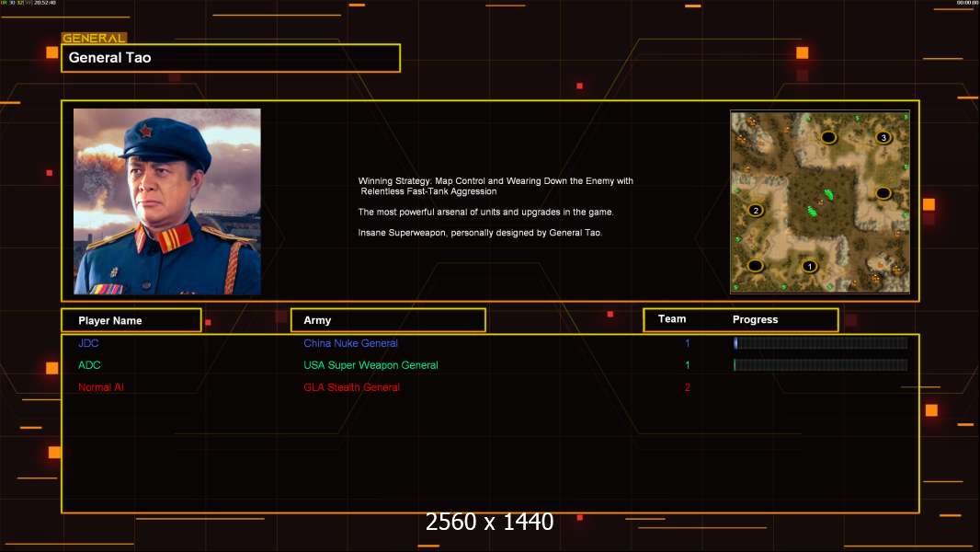Select player name JDC
980x552 pixels.
[x=88, y=343]
